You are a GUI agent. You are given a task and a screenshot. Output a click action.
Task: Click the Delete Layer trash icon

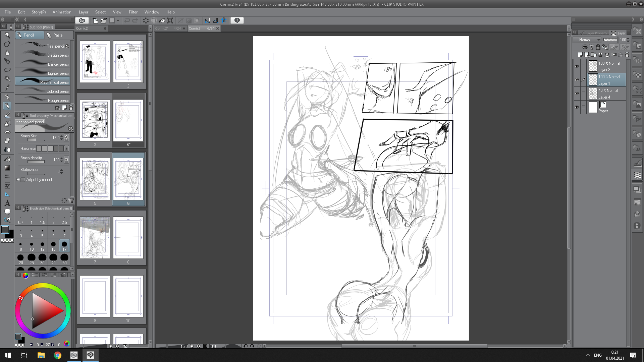627,55
